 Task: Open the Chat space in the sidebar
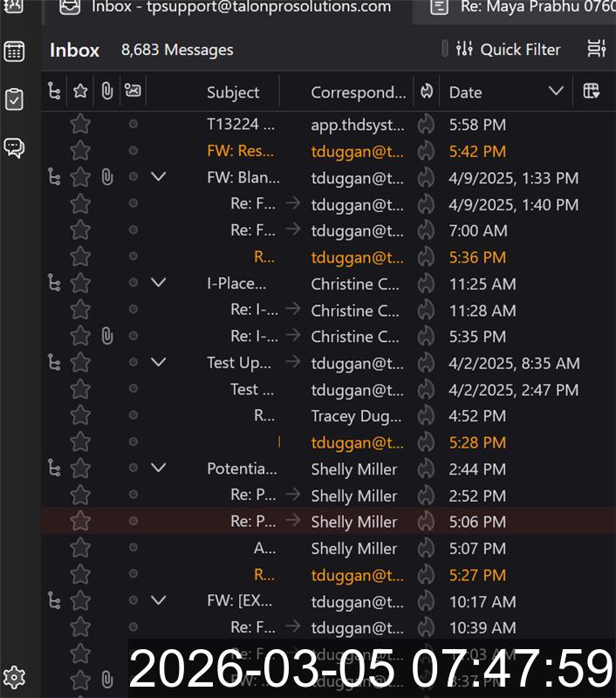(x=15, y=147)
